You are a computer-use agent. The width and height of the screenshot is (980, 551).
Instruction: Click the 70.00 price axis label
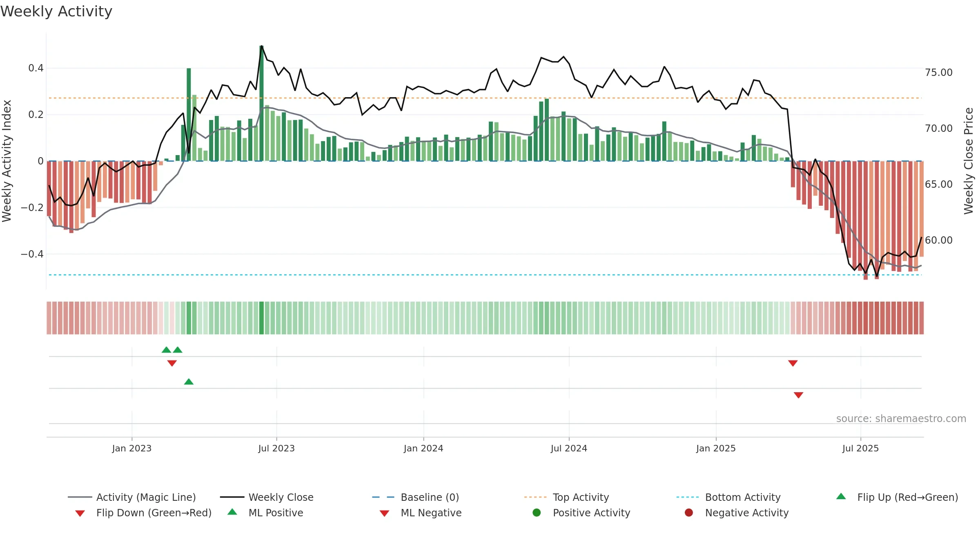pos(939,129)
